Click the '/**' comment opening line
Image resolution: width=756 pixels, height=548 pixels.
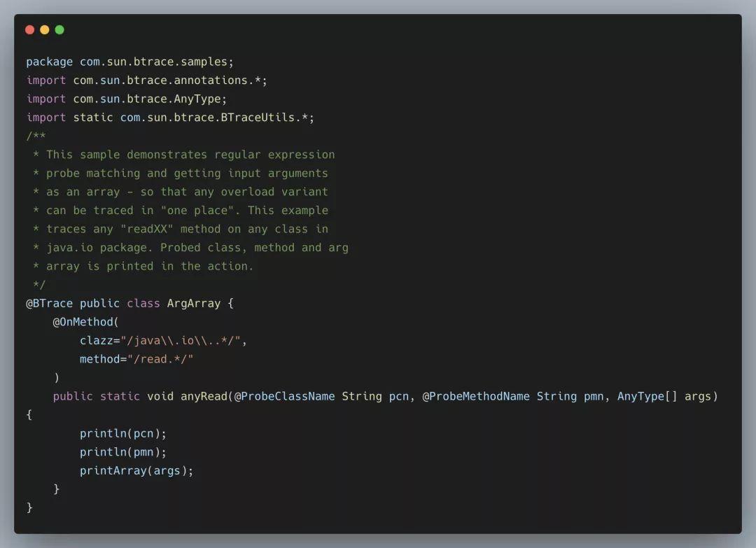point(36,136)
